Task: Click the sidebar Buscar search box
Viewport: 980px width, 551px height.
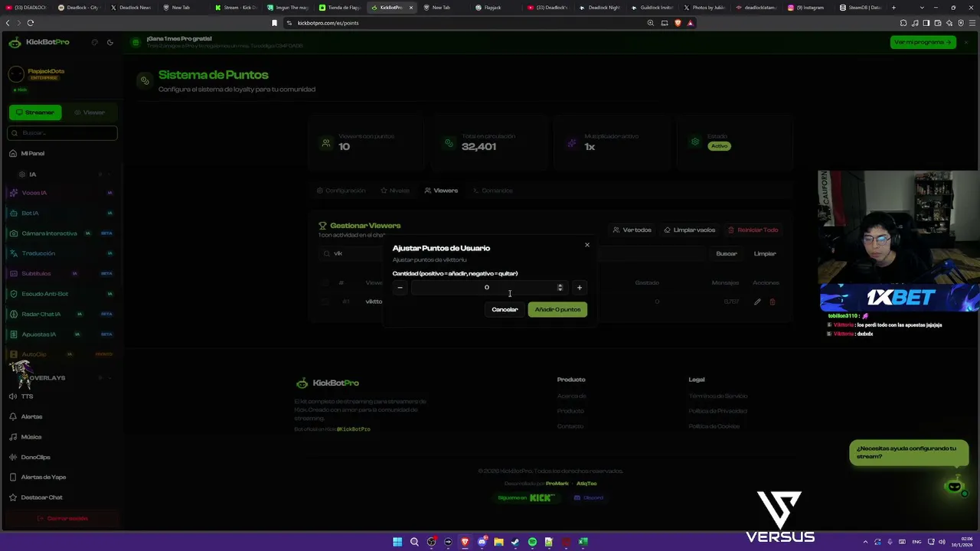Action: pyautogui.click(x=62, y=132)
